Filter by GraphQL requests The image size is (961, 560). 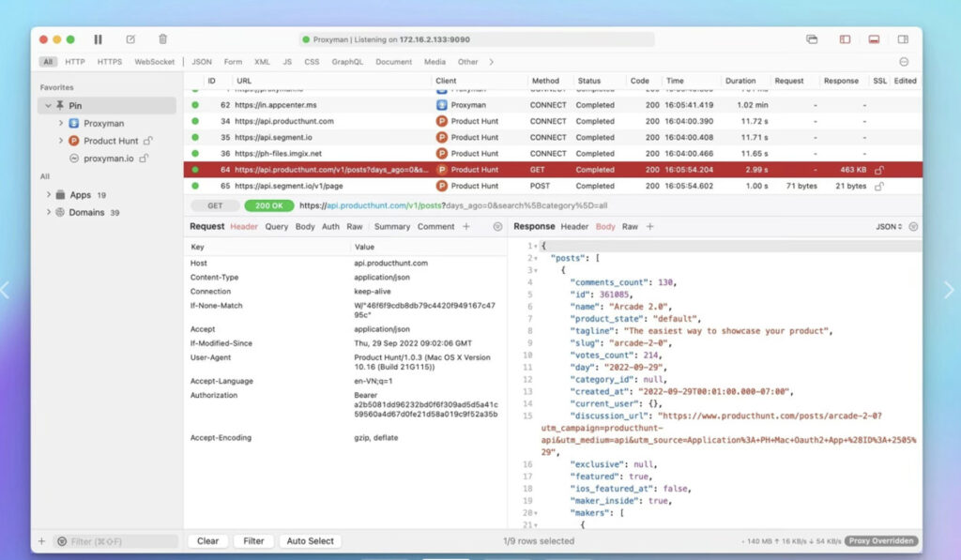pyautogui.click(x=347, y=62)
